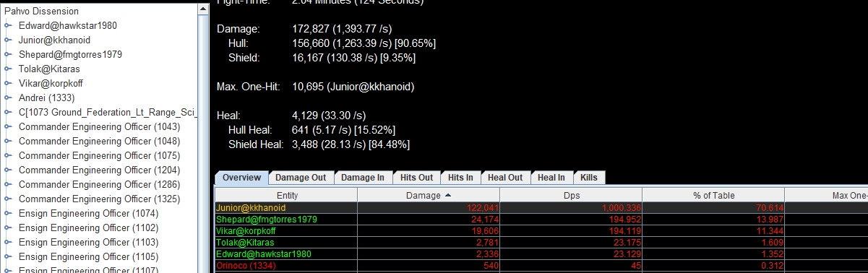This screenshot has height=273, width=868.
Task: Click the Hull damage value 156,660
Action: [x=311, y=43]
